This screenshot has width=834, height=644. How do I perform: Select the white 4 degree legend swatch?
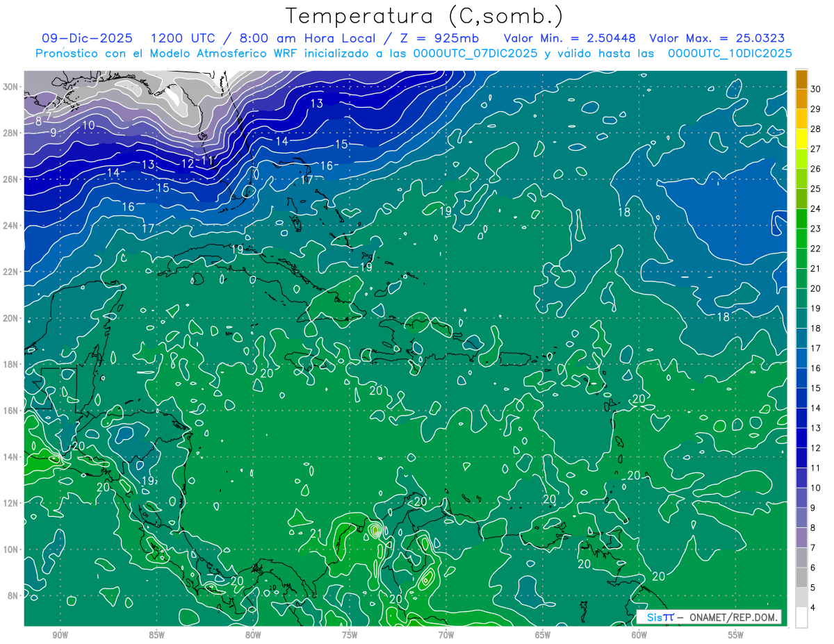(801, 617)
